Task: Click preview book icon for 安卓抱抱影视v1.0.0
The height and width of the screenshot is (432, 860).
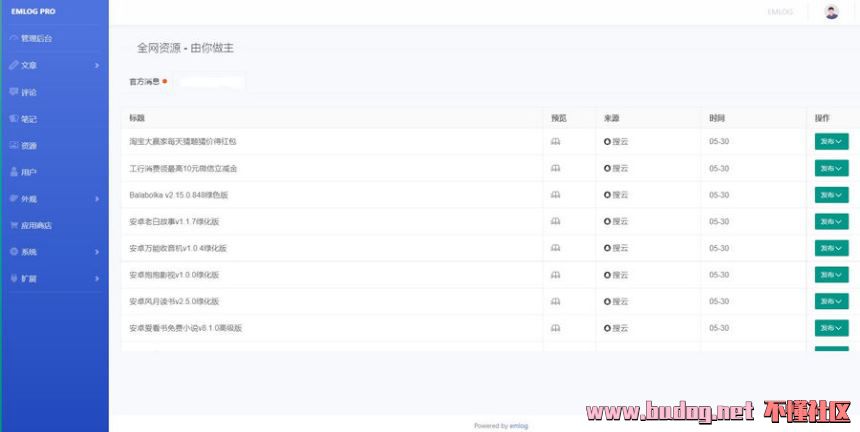Action: [556, 275]
